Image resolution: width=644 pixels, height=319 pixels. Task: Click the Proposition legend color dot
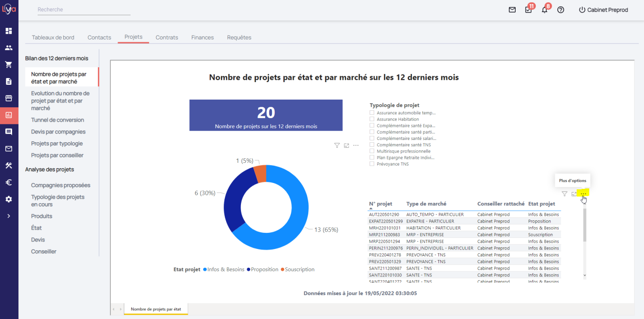coord(249,270)
